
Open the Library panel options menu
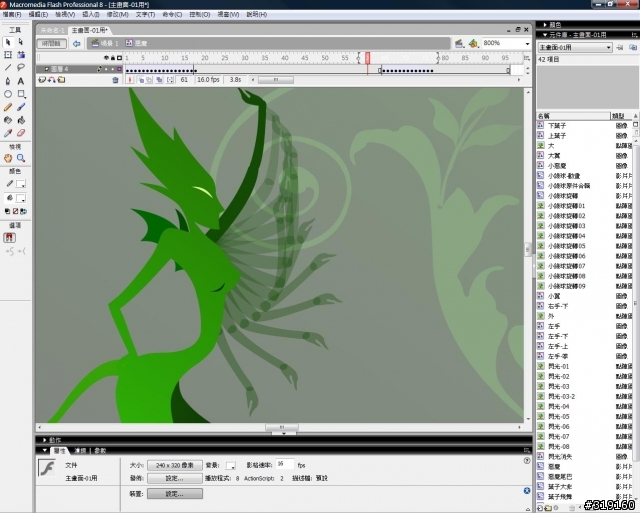tap(634, 35)
